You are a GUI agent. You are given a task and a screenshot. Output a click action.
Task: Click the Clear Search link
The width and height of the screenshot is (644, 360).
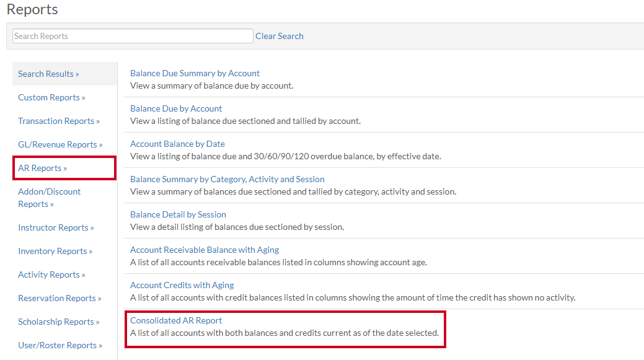click(x=280, y=36)
